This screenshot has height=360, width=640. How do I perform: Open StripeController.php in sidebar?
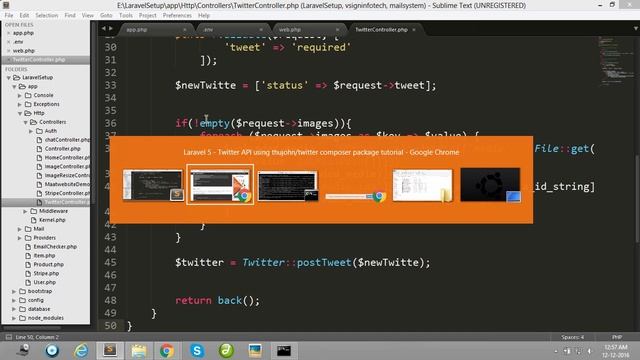click(x=67, y=193)
